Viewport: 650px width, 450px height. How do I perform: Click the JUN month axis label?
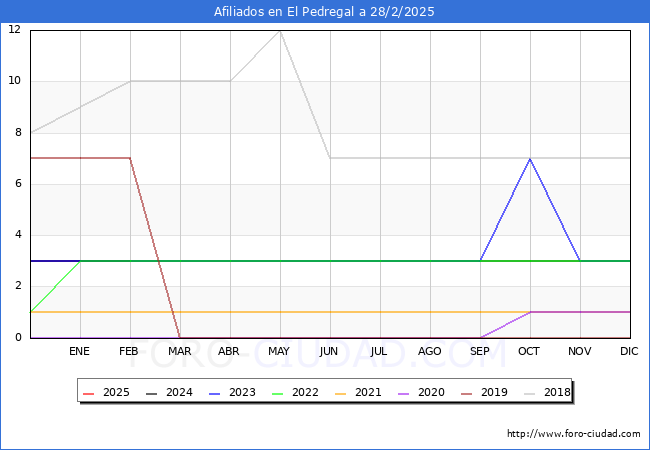(x=329, y=351)
